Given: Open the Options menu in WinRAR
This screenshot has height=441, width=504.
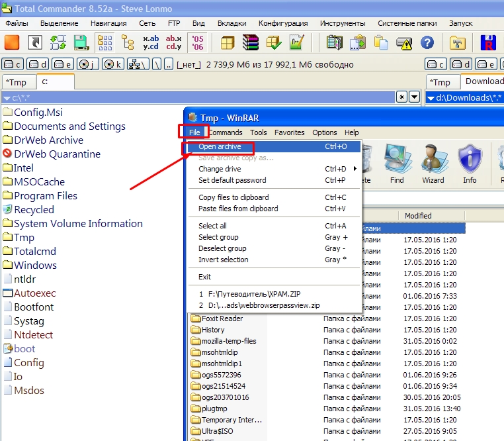Looking at the screenshot, I should coord(324,132).
